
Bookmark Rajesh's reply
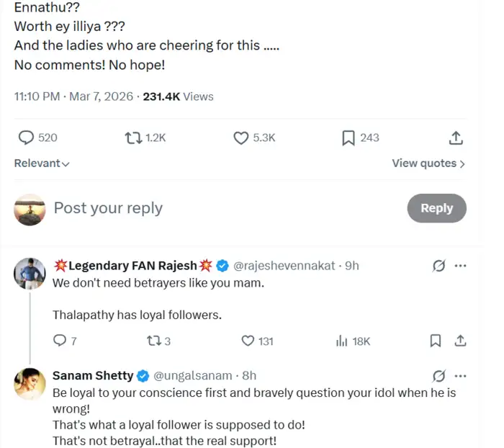point(435,341)
